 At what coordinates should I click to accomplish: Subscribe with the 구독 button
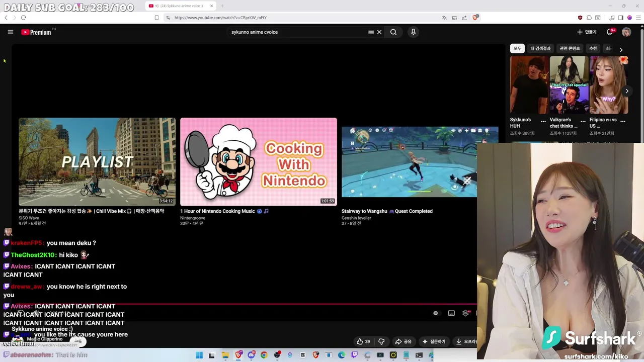tap(78, 341)
